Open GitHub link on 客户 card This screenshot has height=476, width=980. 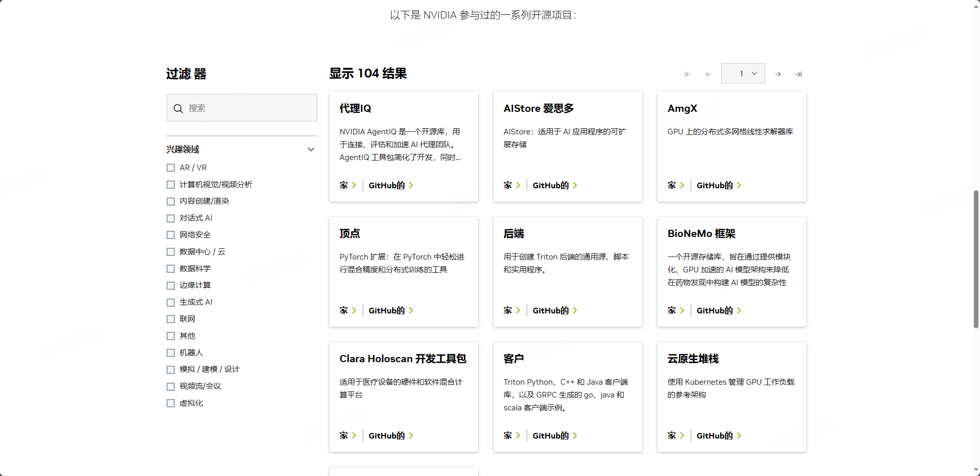(x=555, y=435)
